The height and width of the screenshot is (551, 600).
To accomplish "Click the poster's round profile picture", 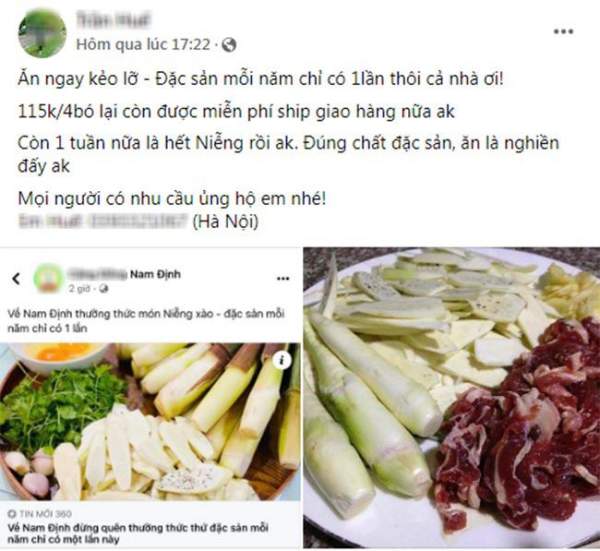I will 42,34.
